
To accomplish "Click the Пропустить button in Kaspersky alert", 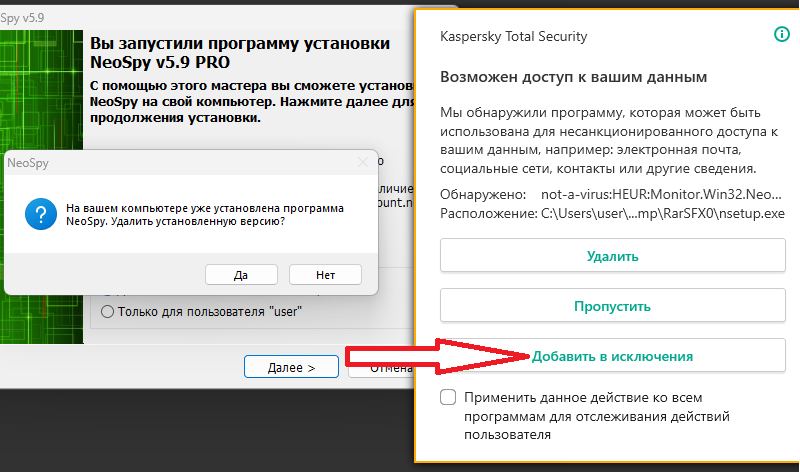I will tap(613, 306).
